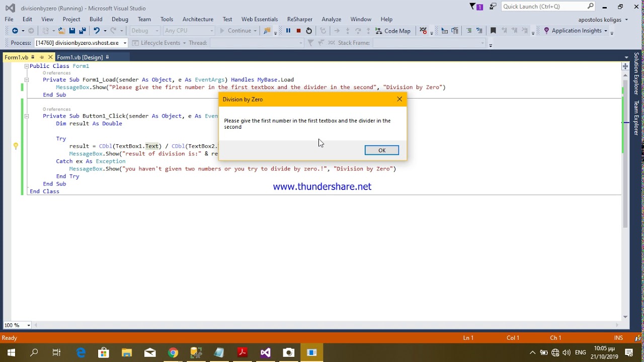Viewport: 644px width, 362px height.
Task: Pin the Form1.vb tab
Action: pos(42,57)
